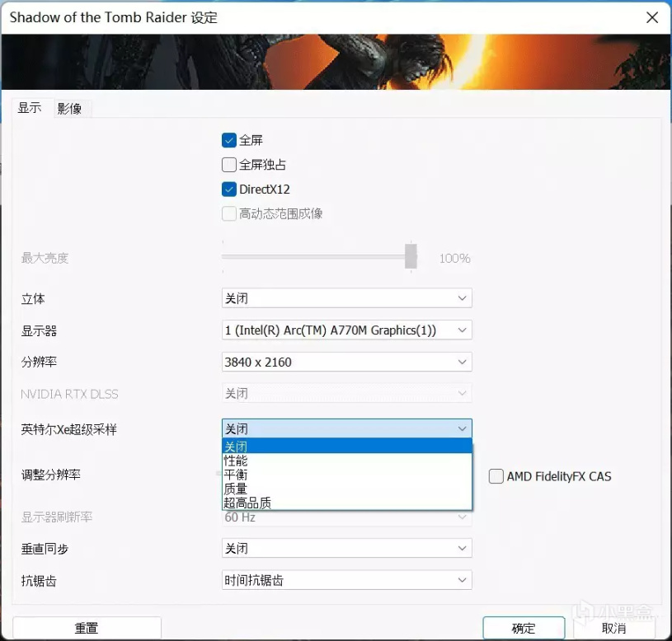Screen dimensions: 672x641
Task: Switch to the 显示 tab
Action: tap(29, 107)
